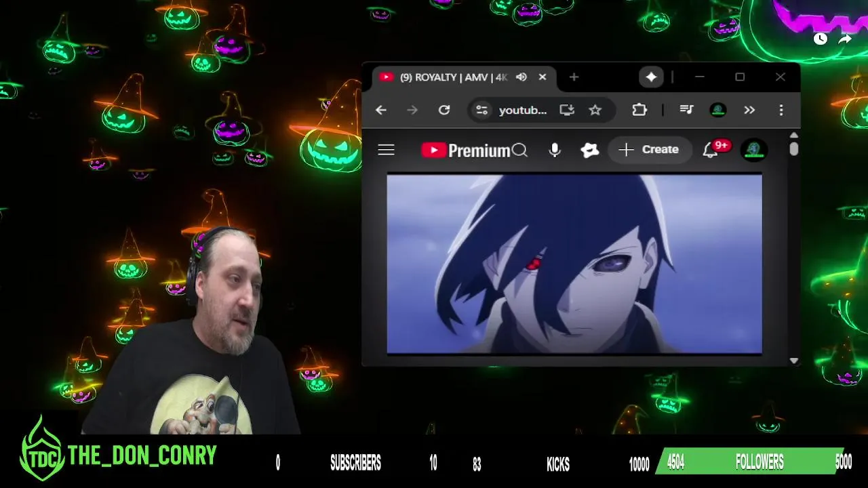Click the page scrollbar thumb
The height and width of the screenshot is (488, 868).
click(x=794, y=148)
